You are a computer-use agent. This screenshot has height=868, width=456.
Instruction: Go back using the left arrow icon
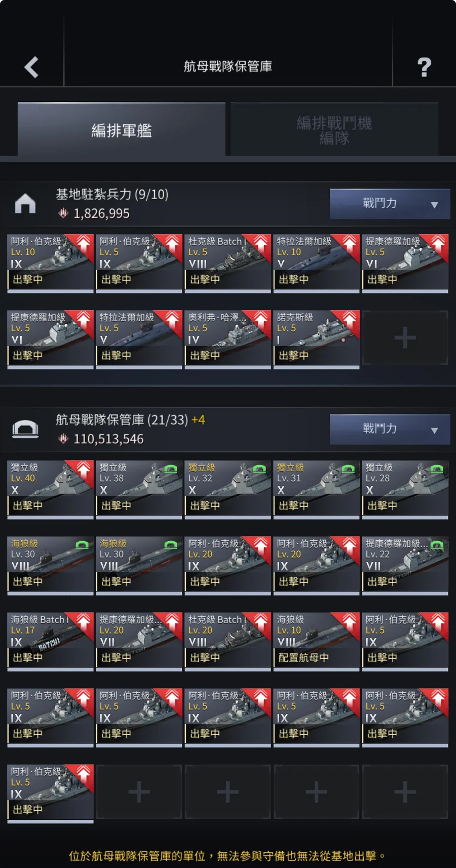coord(31,67)
